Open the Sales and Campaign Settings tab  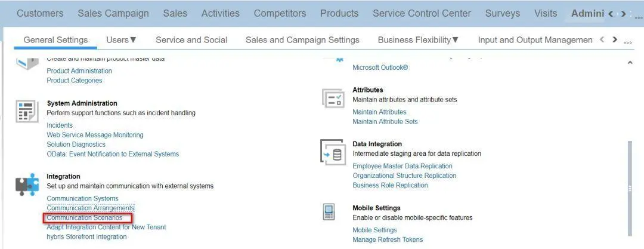coord(302,40)
